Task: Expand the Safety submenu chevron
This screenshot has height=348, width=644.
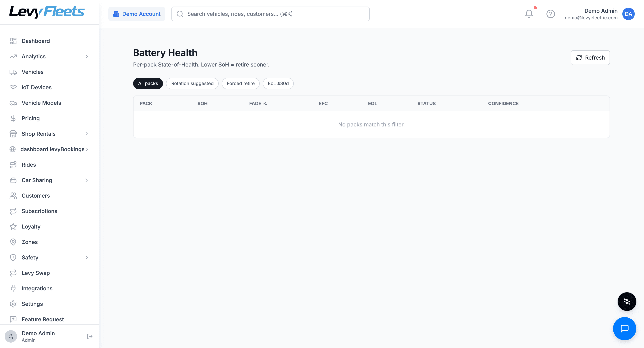Action: [87, 258]
